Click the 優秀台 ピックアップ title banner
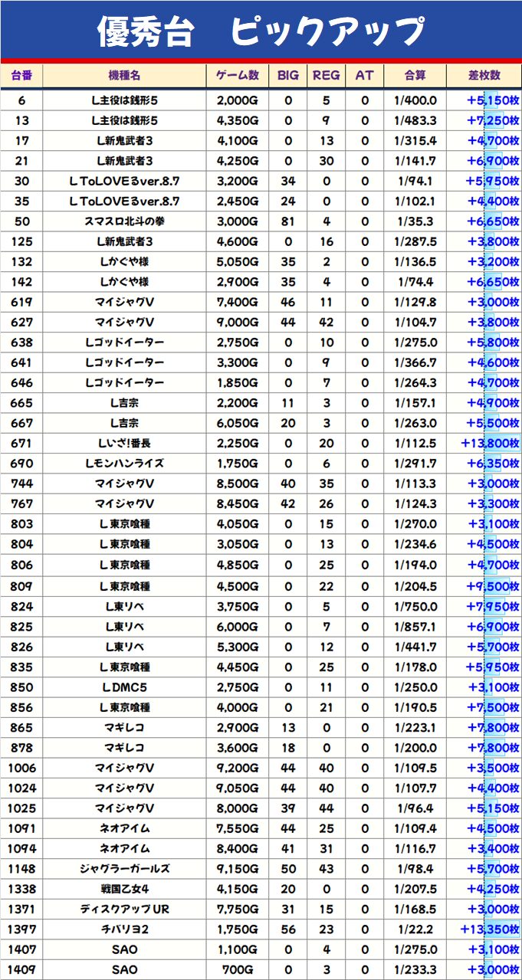 pos(261,31)
